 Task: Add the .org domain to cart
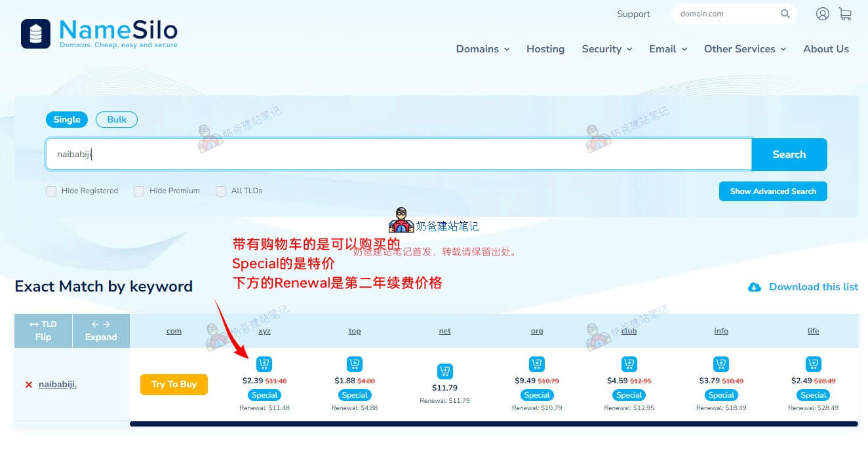(x=536, y=364)
